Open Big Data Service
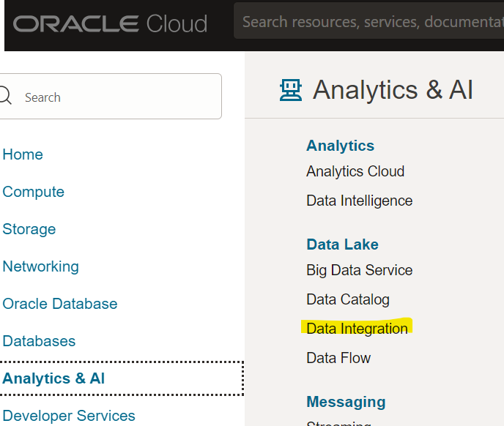The image size is (504, 426). [x=359, y=270]
